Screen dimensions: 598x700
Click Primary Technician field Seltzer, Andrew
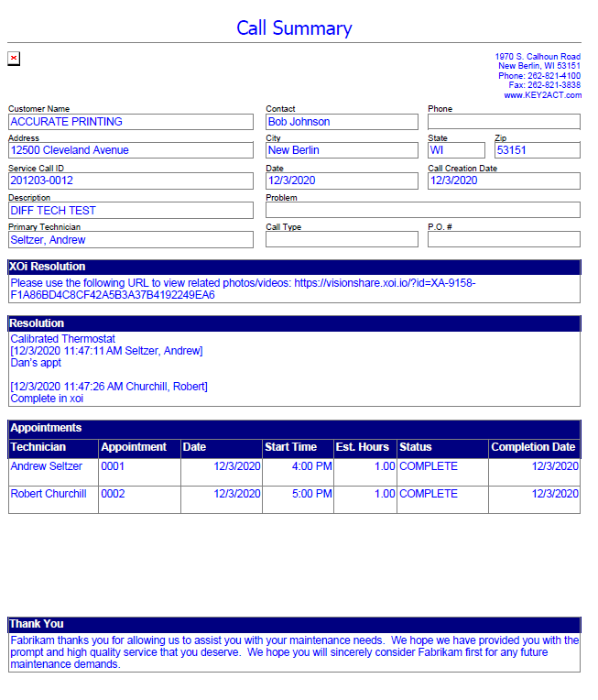coord(130,240)
